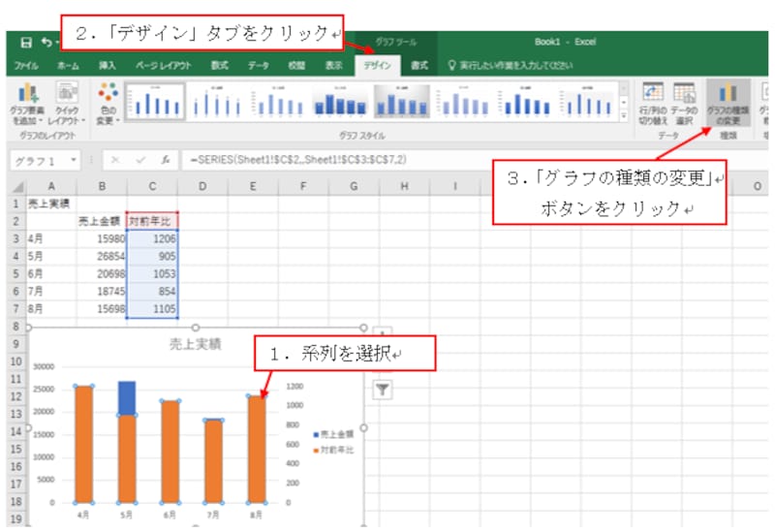Click データの選択 icon

click(685, 104)
